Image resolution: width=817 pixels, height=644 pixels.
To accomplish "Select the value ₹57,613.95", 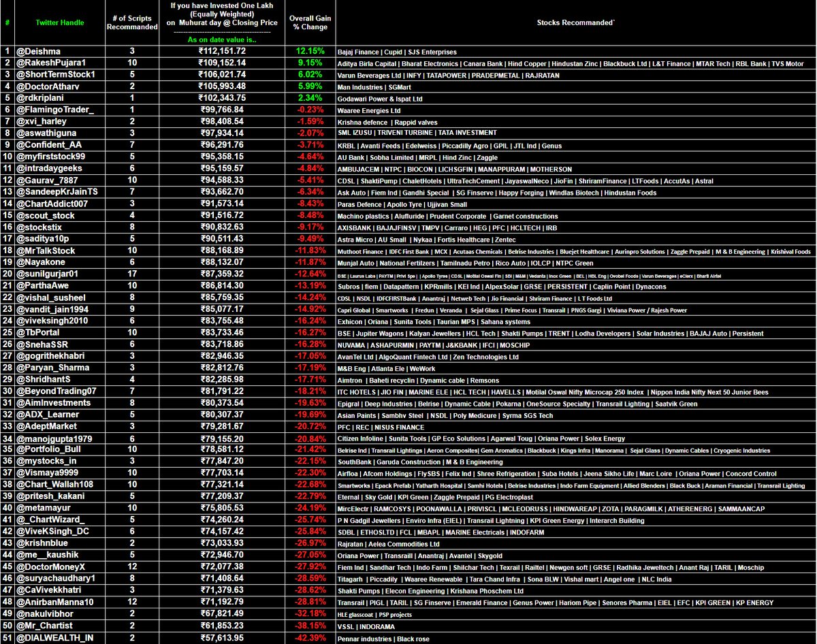I will [221, 639].
